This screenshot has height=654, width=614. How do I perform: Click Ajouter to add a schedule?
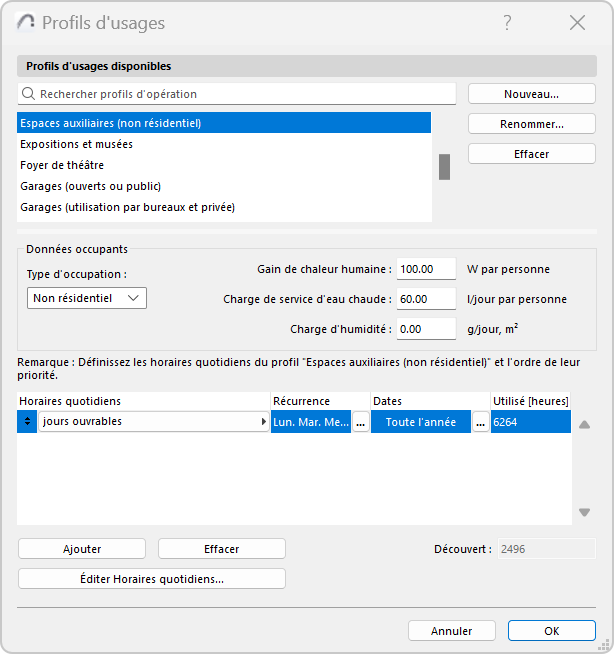pos(82,549)
